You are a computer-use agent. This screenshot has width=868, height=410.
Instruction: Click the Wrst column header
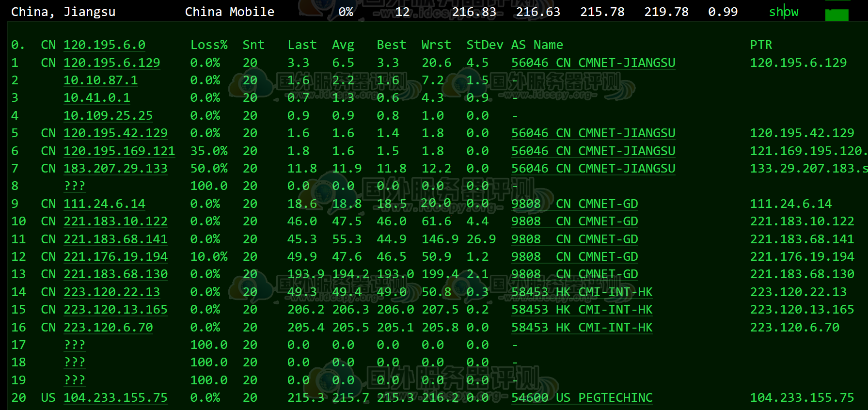point(436,45)
